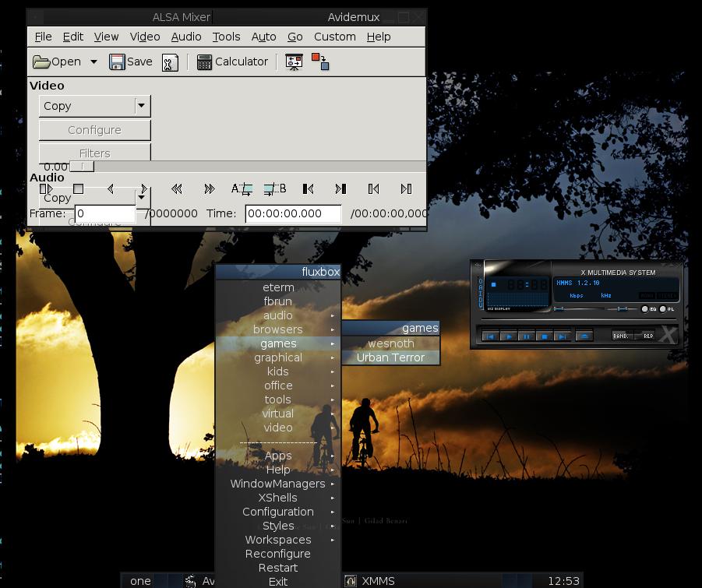Open the Avidemux Tools menu

tap(226, 37)
